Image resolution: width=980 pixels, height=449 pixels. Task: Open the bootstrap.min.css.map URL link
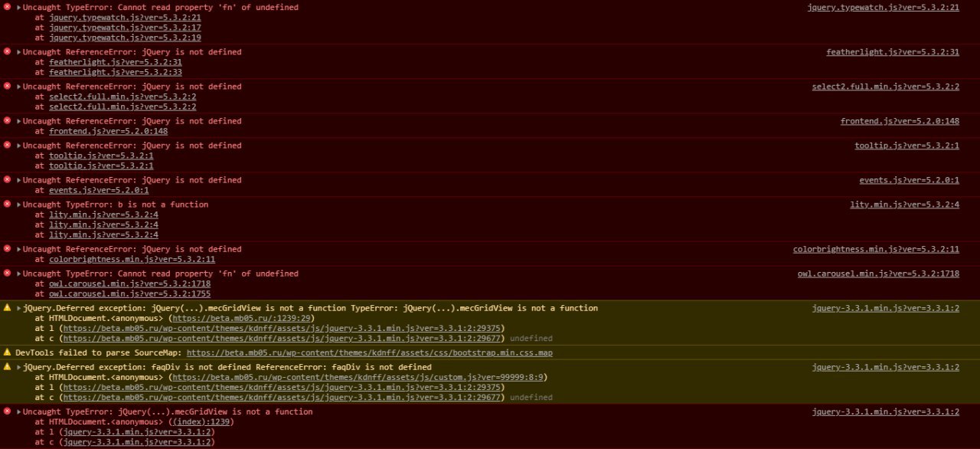click(369, 352)
